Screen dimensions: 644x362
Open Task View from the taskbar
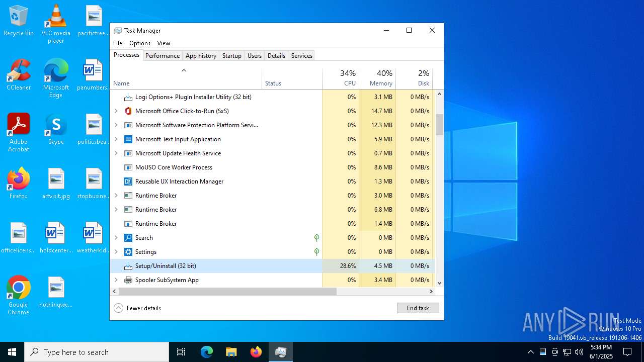181,352
